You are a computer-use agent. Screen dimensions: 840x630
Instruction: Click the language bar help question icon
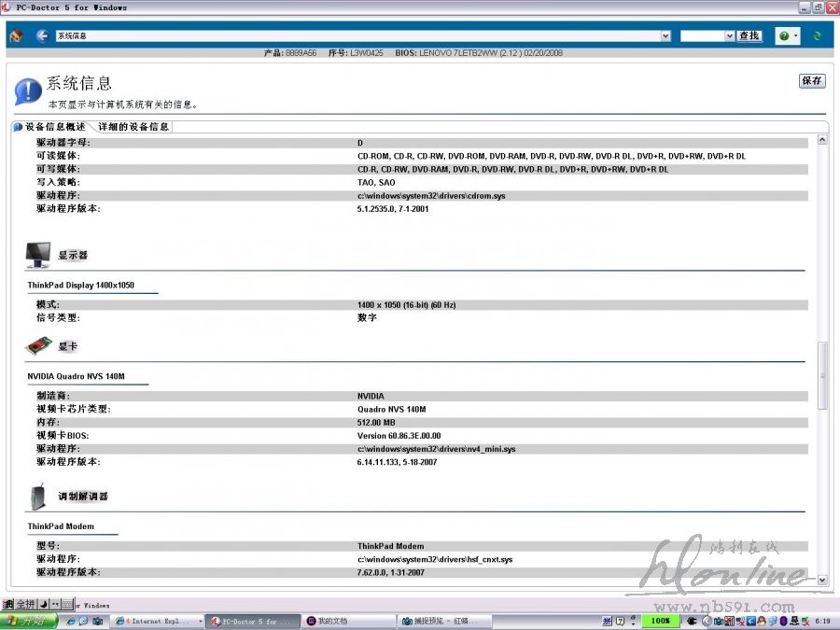click(x=621, y=621)
